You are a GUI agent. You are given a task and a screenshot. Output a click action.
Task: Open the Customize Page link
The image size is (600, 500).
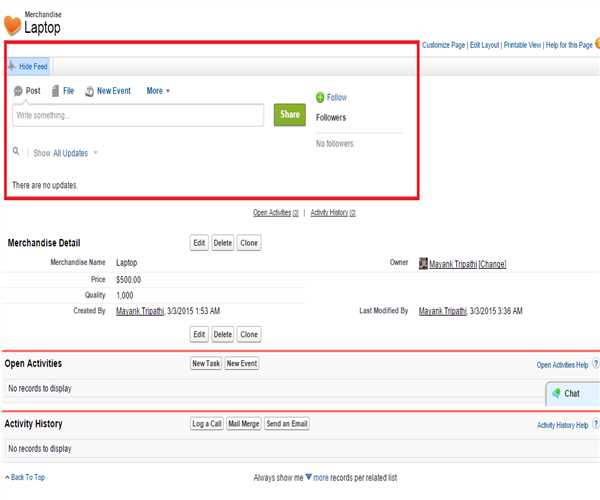444,45
